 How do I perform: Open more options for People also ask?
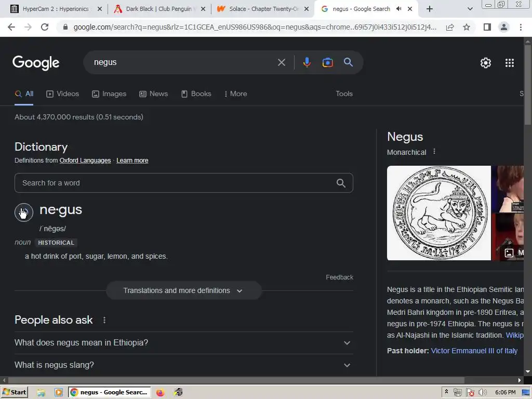pos(104,320)
